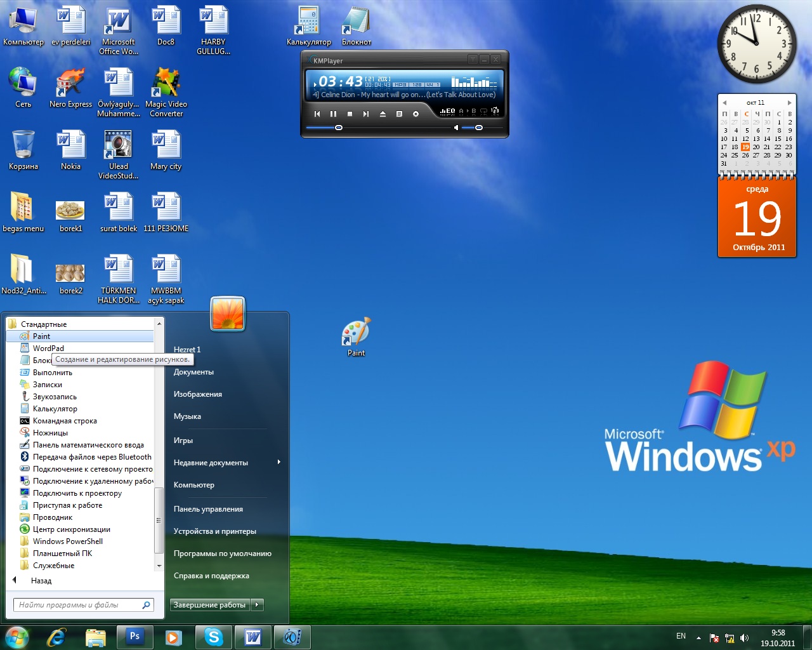The image size is (812, 650).
Task: Select the Ulead VideoStudio desktop icon
Action: click(119, 155)
